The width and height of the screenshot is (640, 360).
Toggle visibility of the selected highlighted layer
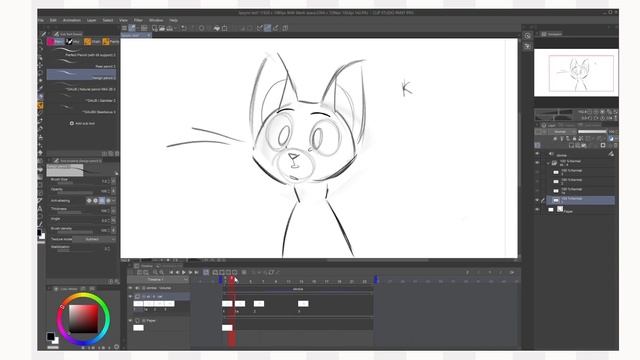click(x=537, y=200)
